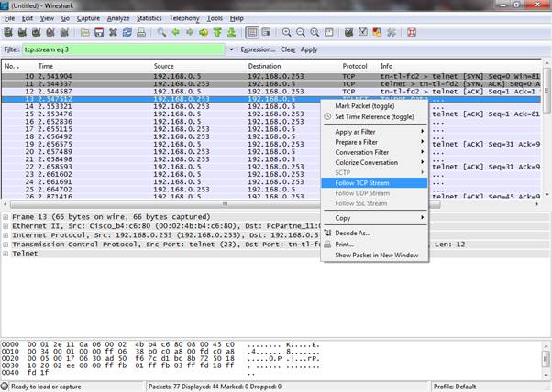Expand the Frame 13 tree row

6,215
